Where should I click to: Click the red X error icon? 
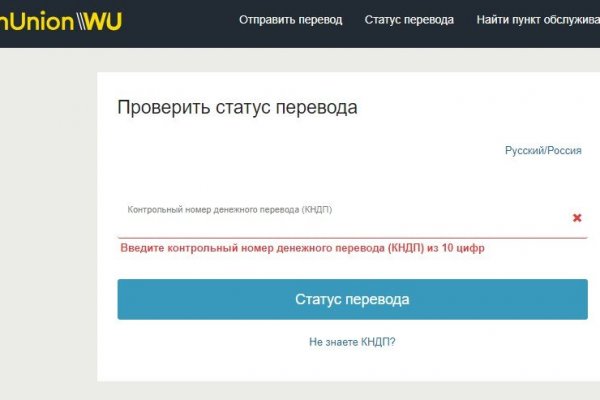(577, 218)
